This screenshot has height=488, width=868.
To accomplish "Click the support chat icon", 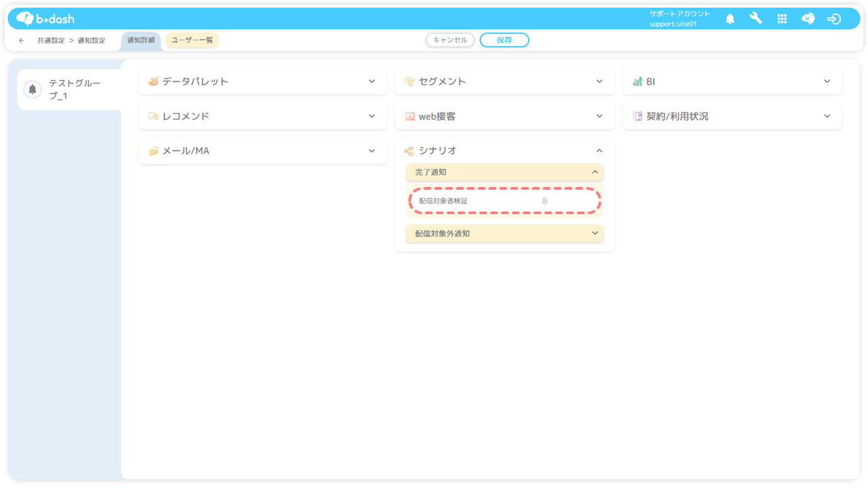I will pos(808,19).
